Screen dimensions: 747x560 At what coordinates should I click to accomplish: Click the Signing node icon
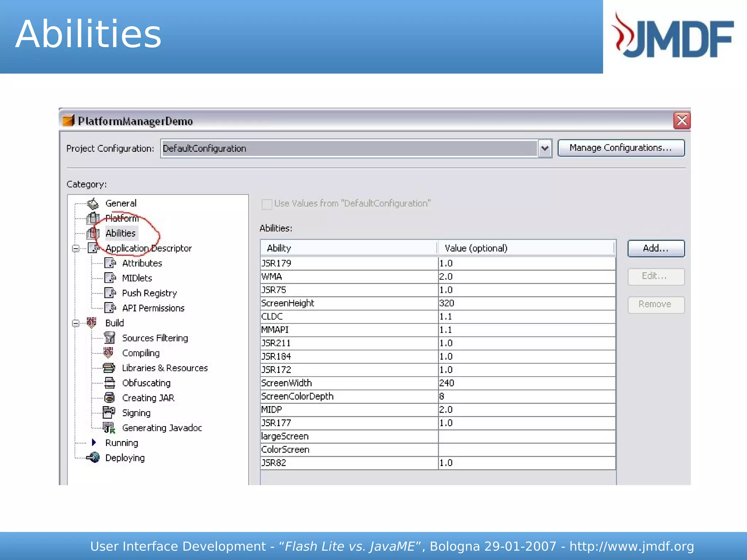coord(109,413)
